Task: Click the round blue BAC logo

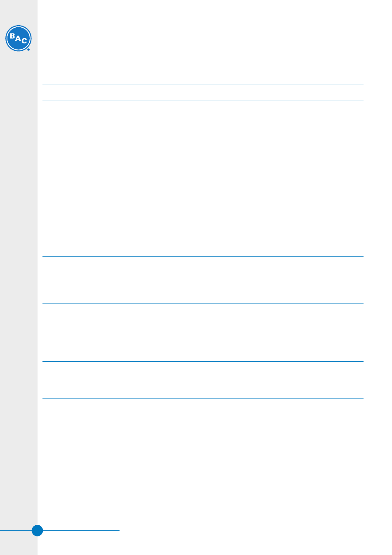Action: [x=18, y=38]
